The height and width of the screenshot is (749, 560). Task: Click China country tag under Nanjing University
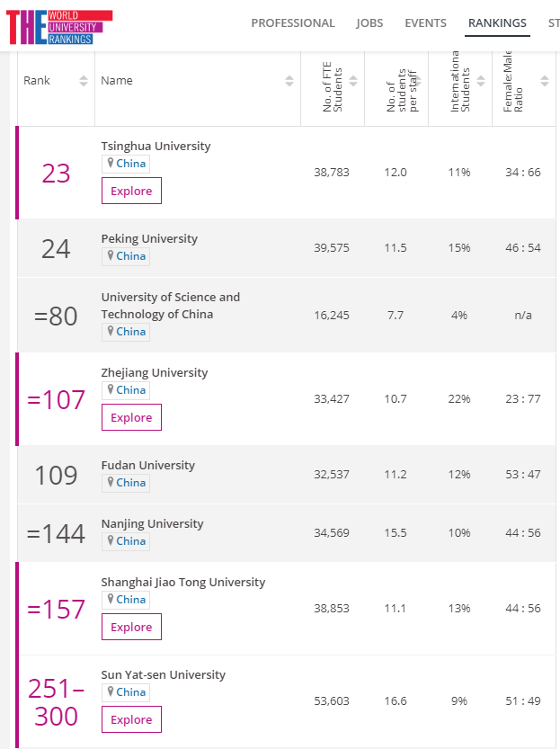click(126, 541)
